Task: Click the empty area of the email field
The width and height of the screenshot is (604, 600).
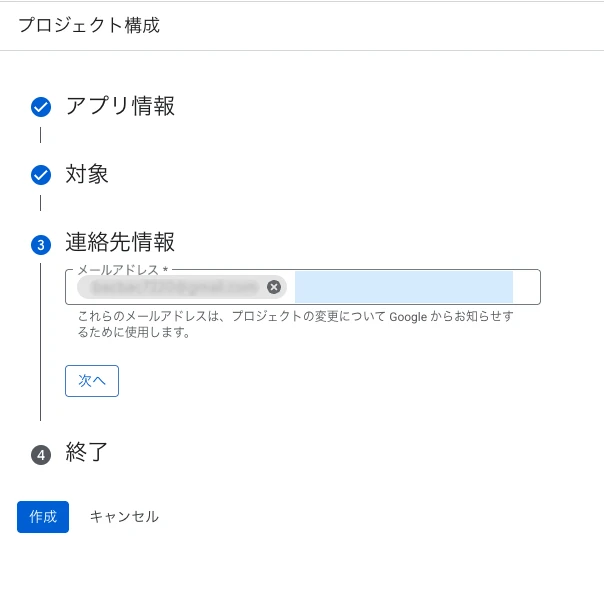Action: coord(403,287)
